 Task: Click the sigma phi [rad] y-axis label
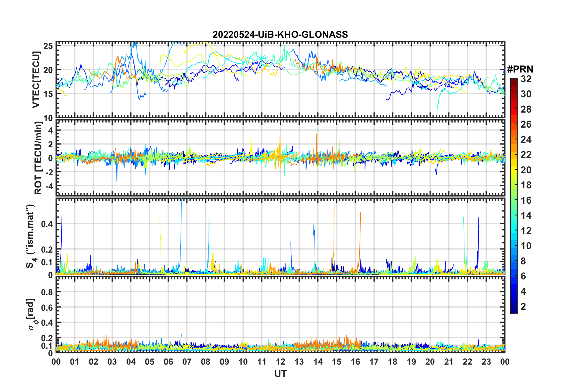[32, 314]
